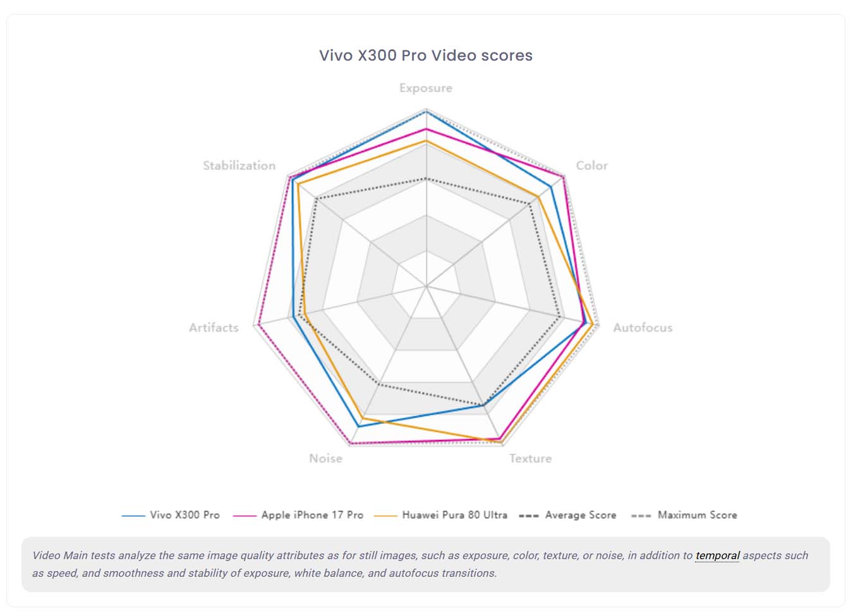Click the Texture axis label
The height and width of the screenshot is (616, 853).
530,459
